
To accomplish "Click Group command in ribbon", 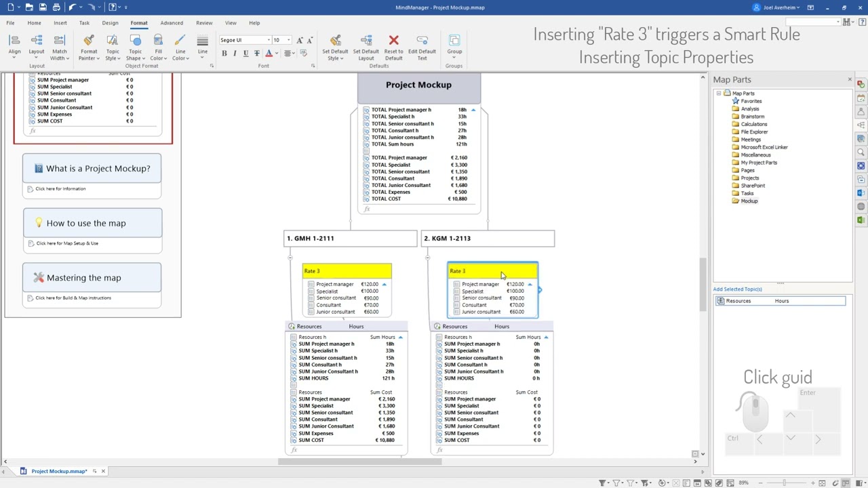I will point(454,45).
